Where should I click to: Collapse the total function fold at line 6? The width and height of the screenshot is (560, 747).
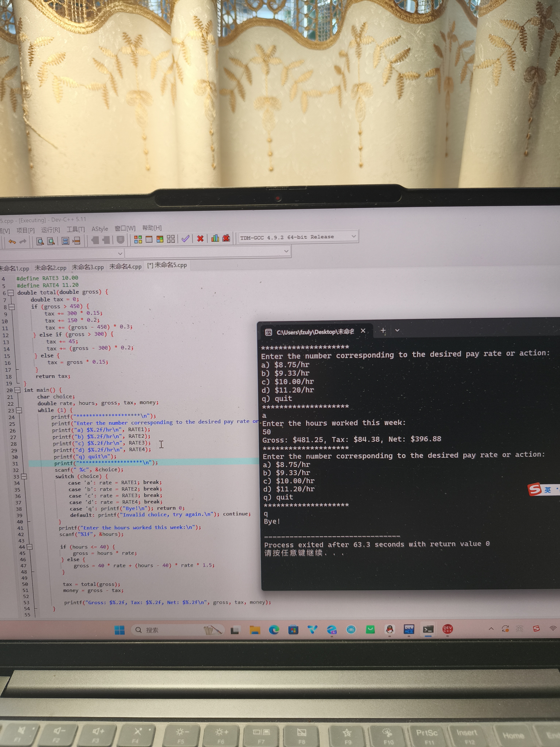[x=11, y=293]
